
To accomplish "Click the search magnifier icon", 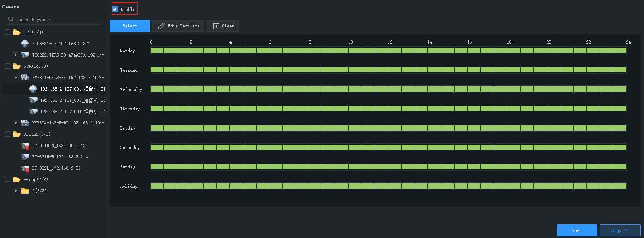I will pyautogui.click(x=11, y=19).
